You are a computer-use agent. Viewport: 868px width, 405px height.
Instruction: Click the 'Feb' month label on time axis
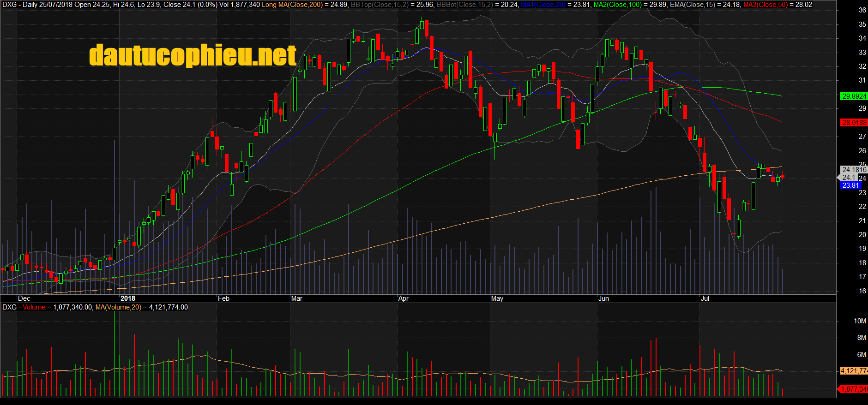[223, 298]
